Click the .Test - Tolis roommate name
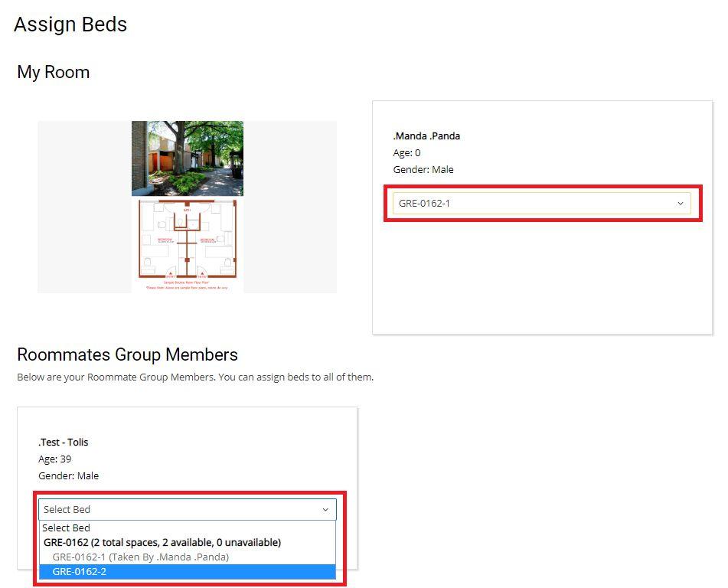This screenshot has width=728, height=588. (x=64, y=442)
